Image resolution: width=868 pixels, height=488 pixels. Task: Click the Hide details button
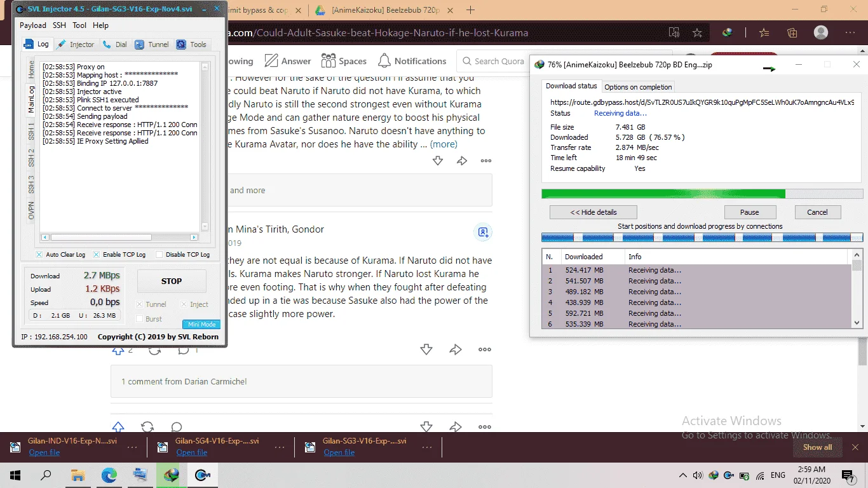593,212
